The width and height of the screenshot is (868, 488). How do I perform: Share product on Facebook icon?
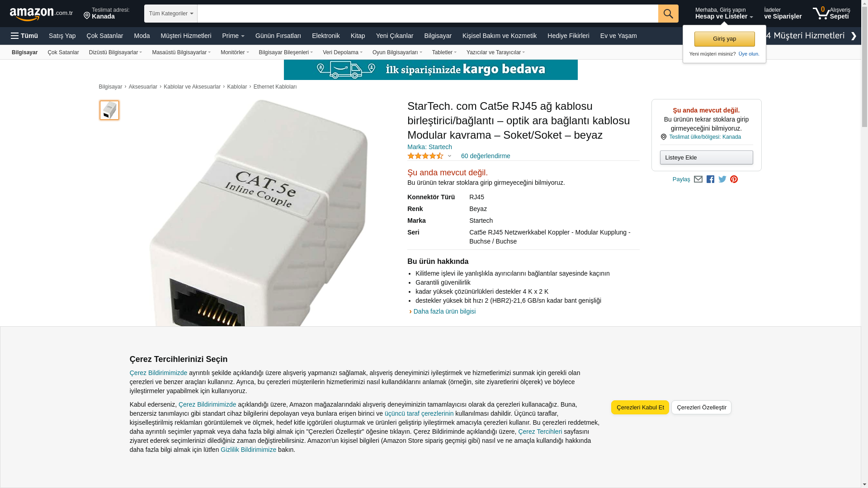point(710,179)
